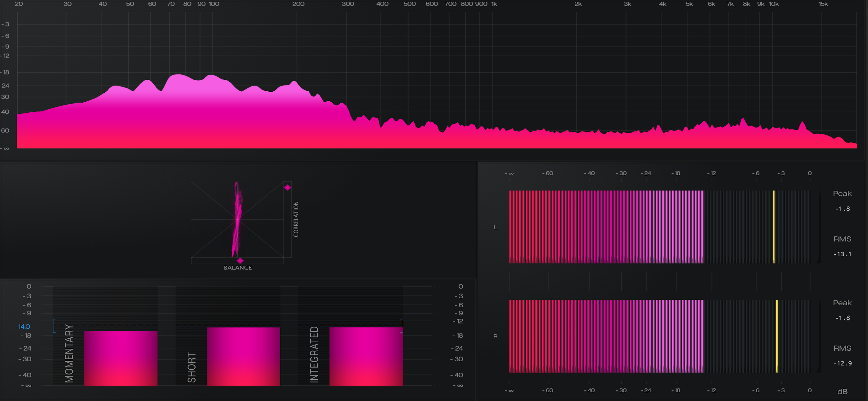Click the -3 mark on spectrum dB scale
This screenshot has height=401, width=868.
(x=5, y=24)
